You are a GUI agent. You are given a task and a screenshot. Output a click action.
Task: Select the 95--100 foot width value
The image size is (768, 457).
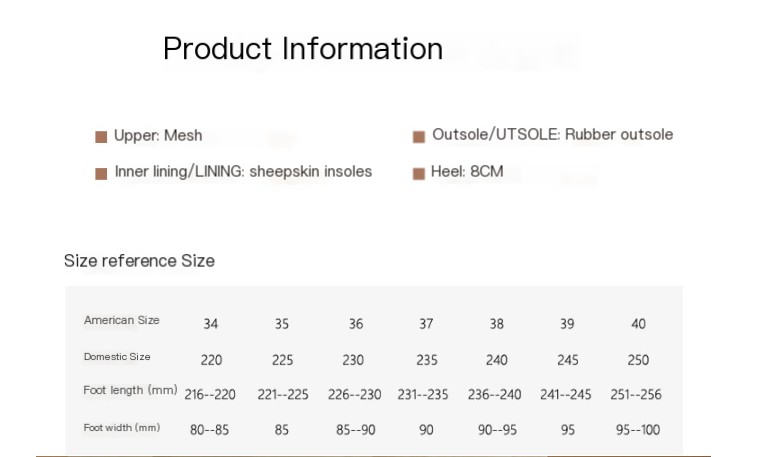[638, 430]
